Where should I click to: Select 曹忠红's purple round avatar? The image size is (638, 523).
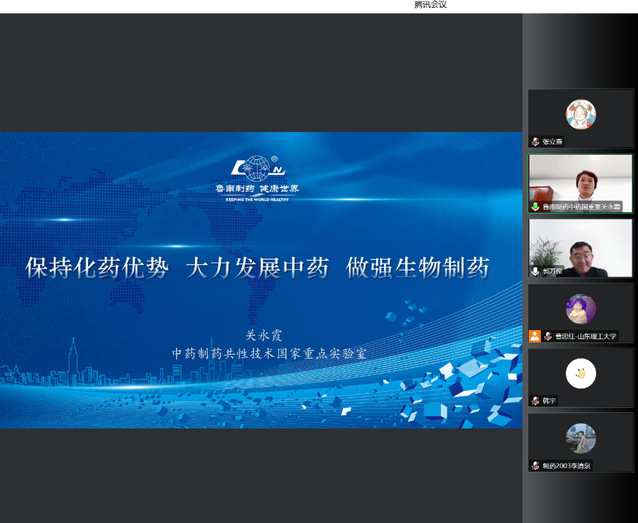[x=580, y=308]
